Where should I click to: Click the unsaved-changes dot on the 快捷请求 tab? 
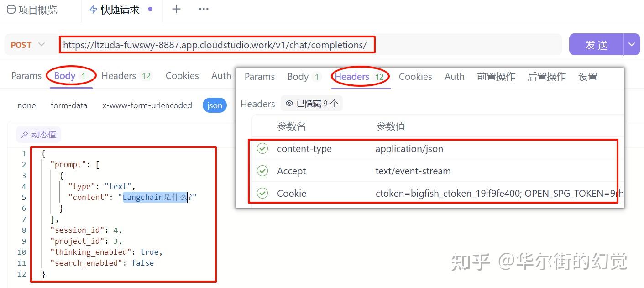coord(151,9)
